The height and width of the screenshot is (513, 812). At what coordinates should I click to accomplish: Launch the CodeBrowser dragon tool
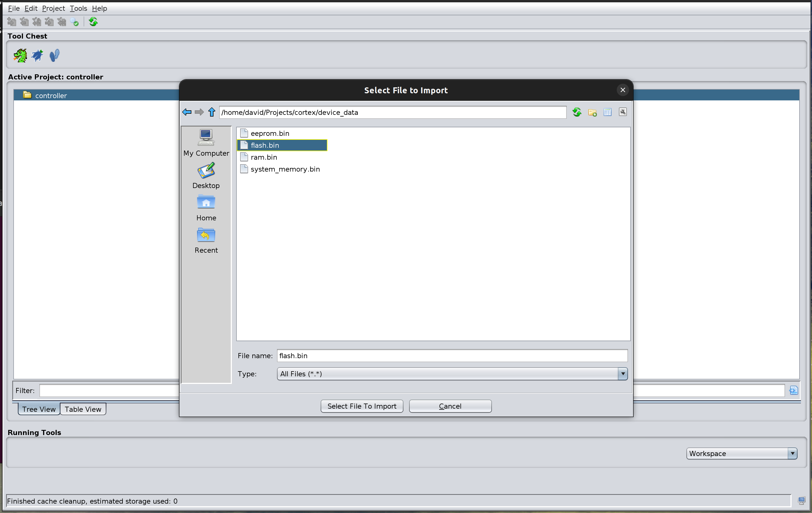(20, 55)
